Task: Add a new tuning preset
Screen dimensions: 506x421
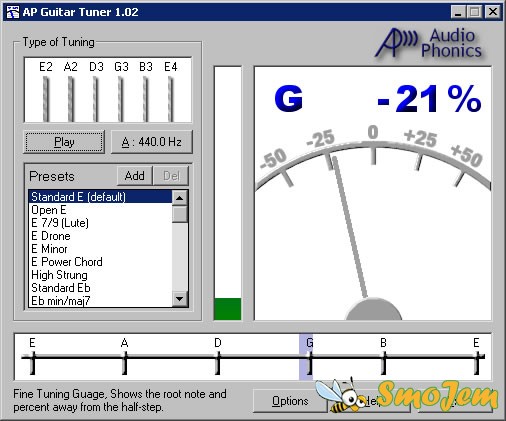Action: click(x=135, y=176)
